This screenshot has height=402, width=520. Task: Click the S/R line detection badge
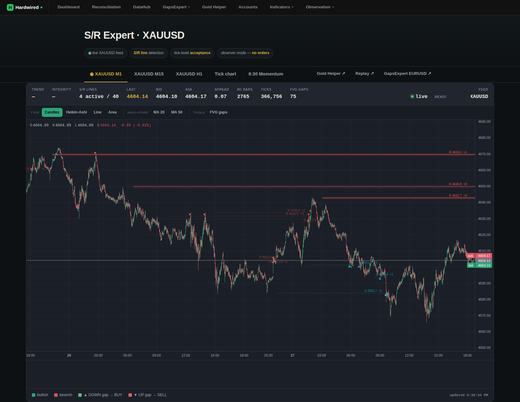[149, 53]
